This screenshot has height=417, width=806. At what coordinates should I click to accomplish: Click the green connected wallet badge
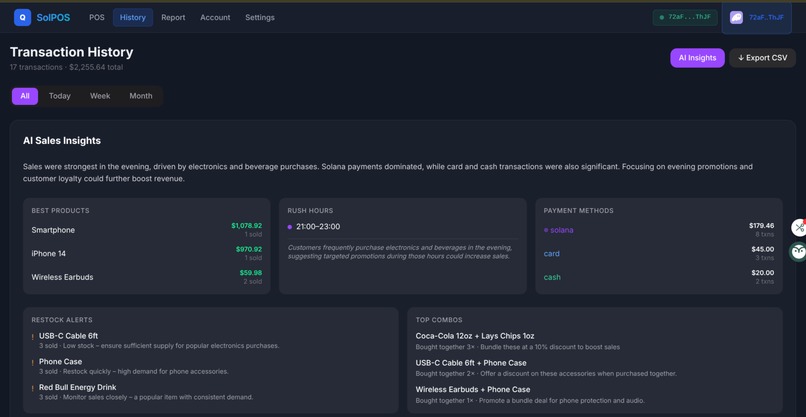click(x=685, y=17)
